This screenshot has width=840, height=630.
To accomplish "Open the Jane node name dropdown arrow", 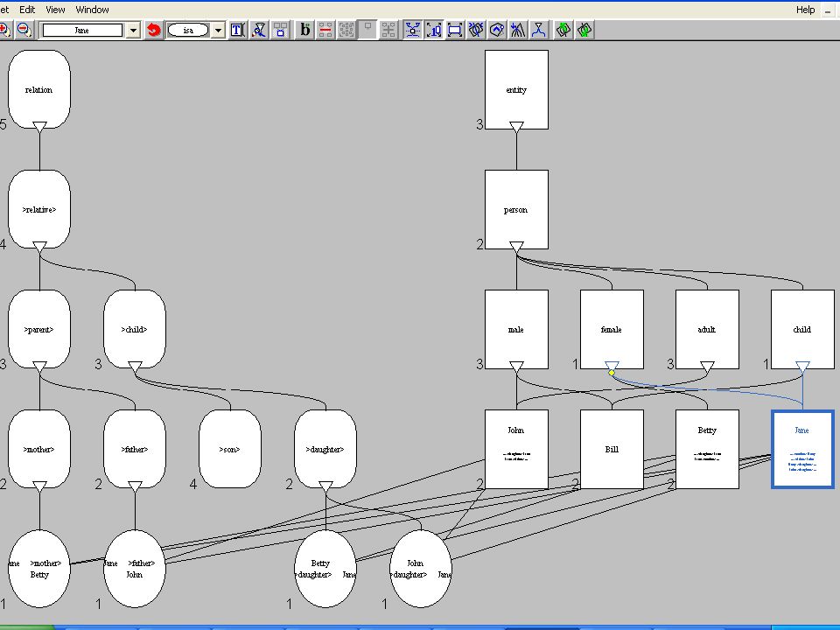I will pyautogui.click(x=133, y=31).
